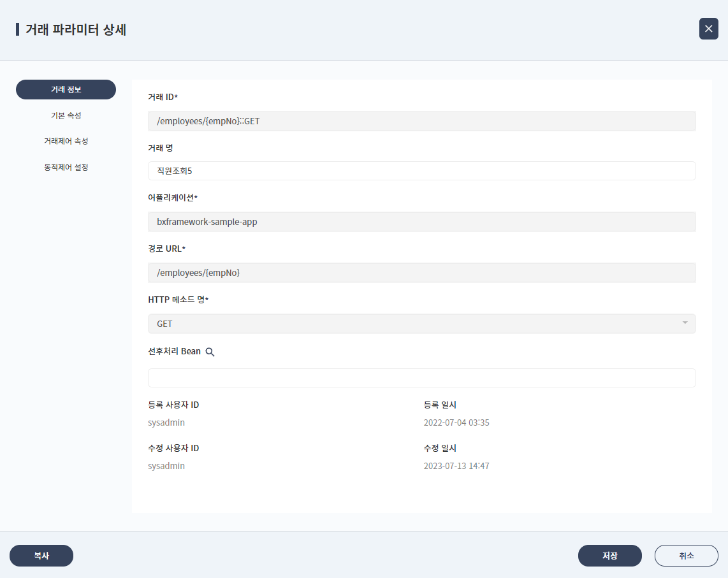Click the X icon to close the dialog

(708, 29)
